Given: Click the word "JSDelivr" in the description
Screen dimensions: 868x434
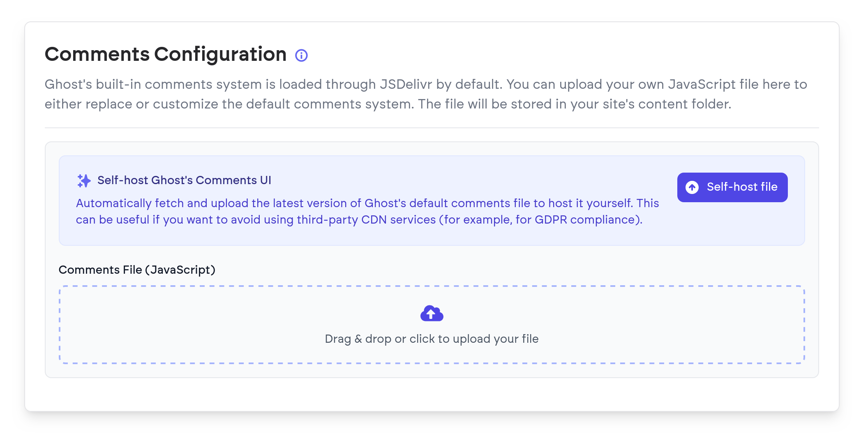Looking at the screenshot, I should (x=406, y=85).
